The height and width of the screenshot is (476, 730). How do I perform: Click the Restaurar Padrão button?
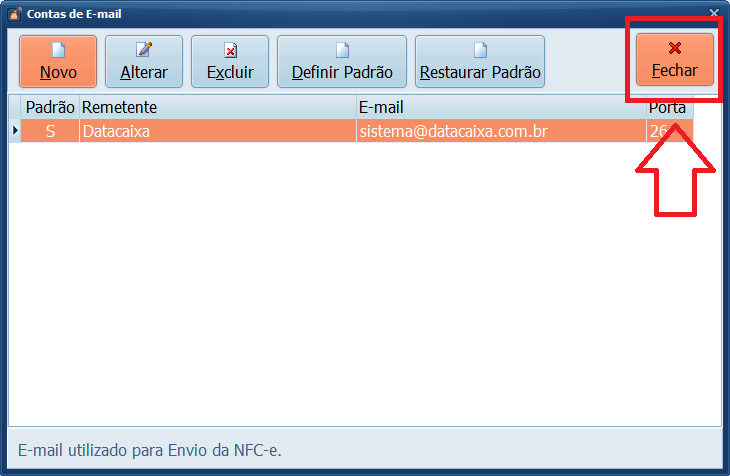pyautogui.click(x=480, y=61)
